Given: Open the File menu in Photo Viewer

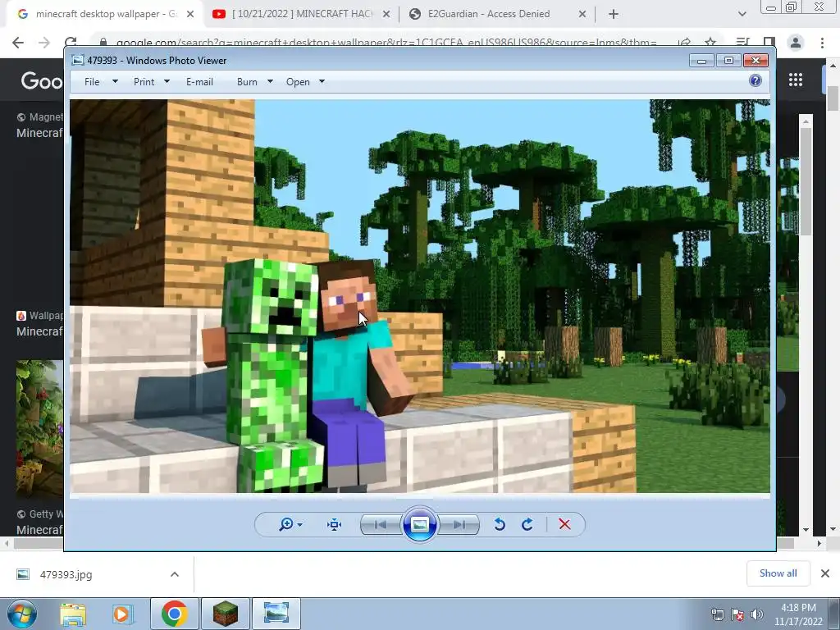Looking at the screenshot, I should 92,82.
